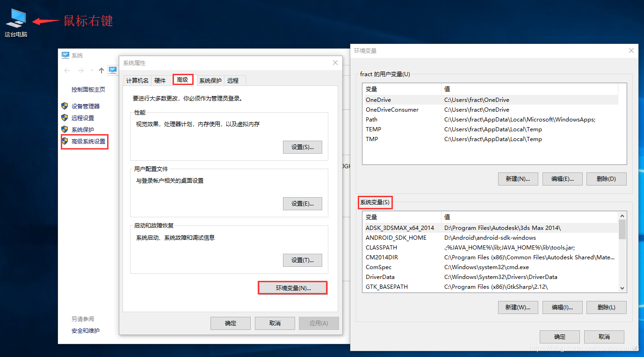Screen dimensions: 644x357
Task: Open 远程设置 link
Action: [x=83, y=118]
